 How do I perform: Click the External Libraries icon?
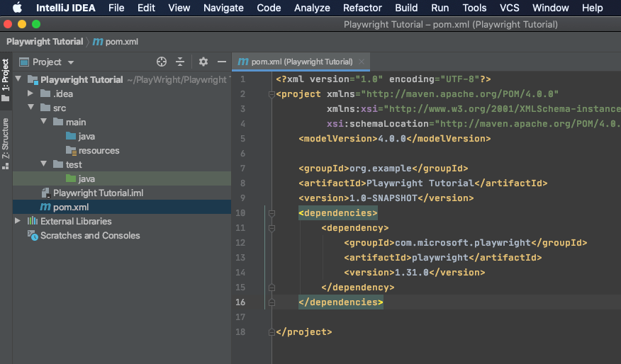pyautogui.click(x=33, y=221)
